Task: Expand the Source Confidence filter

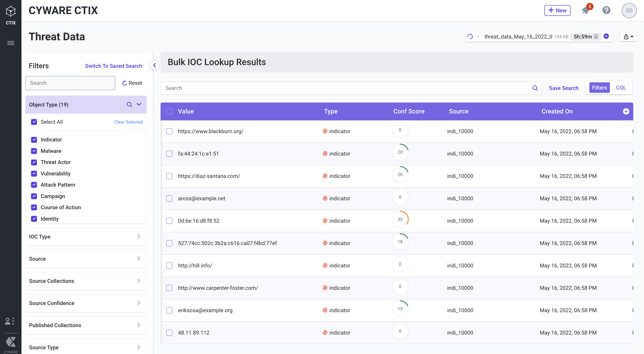Action: (86, 303)
